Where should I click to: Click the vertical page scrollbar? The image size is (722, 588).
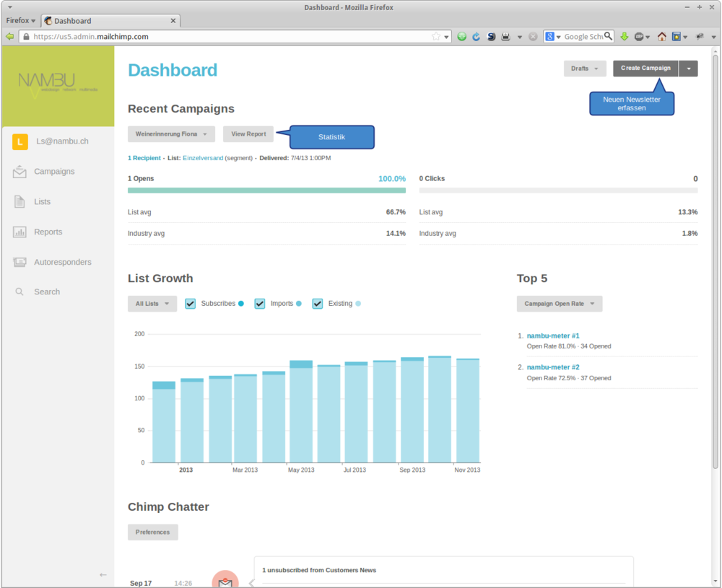715,262
